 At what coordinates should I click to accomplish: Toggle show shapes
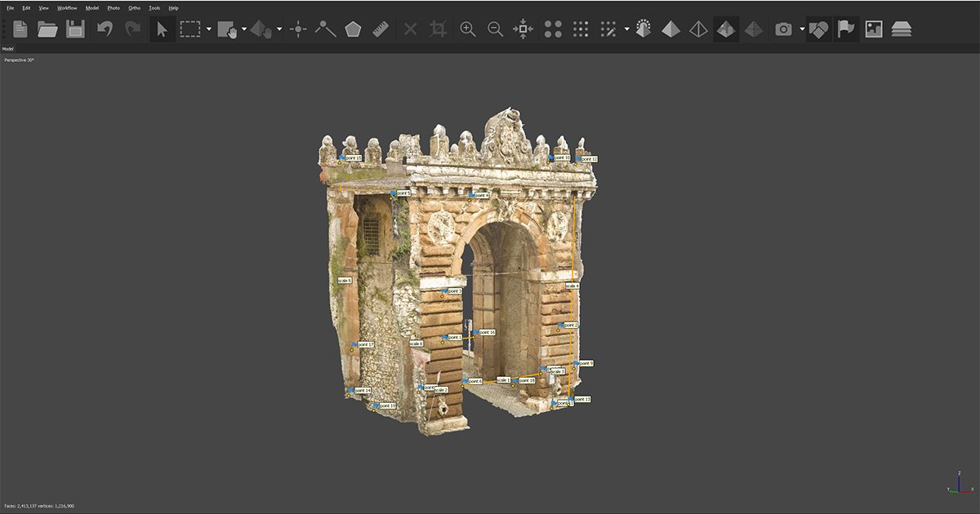point(818,29)
